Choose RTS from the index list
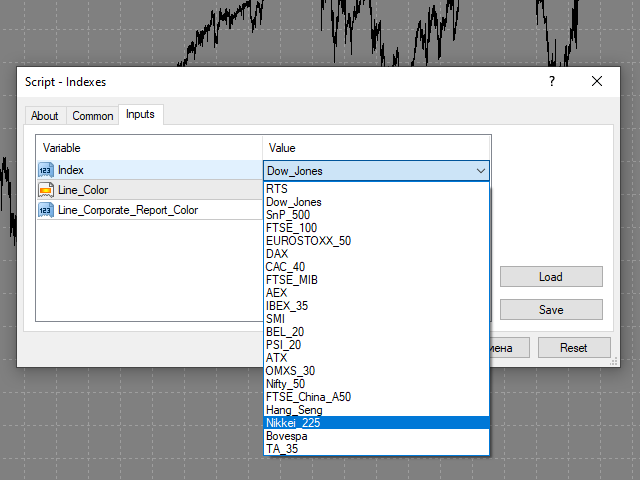Image resolution: width=640 pixels, height=480 pixels. click(x=376, y=189)
